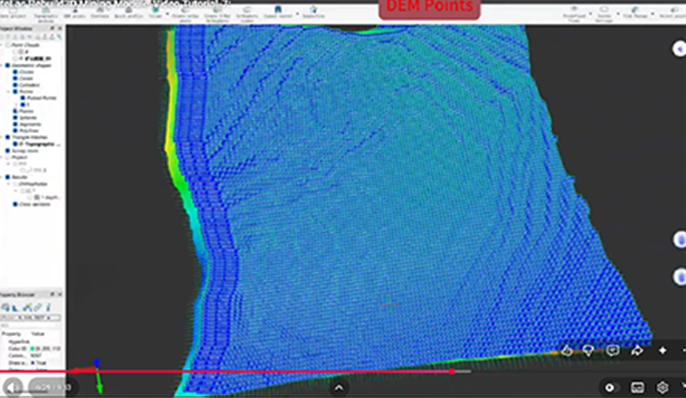Select Picked Points in the tree
Screen dimensions: 686x398
point(42,98)
